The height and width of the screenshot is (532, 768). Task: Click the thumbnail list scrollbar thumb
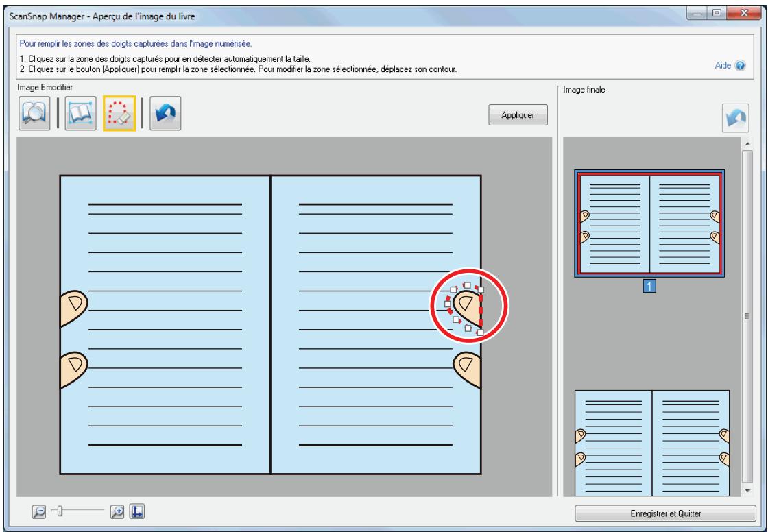(747, 317)
